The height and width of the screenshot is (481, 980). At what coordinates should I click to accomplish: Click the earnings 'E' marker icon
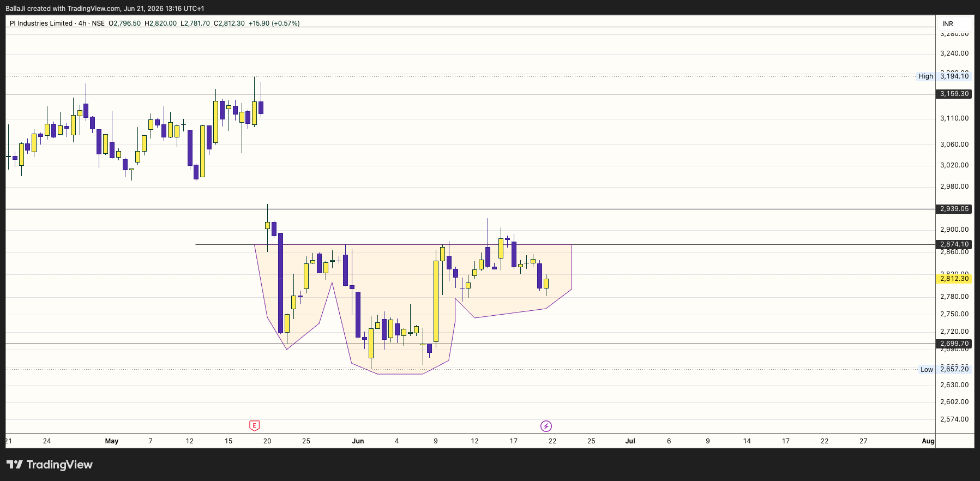[254, 426]
